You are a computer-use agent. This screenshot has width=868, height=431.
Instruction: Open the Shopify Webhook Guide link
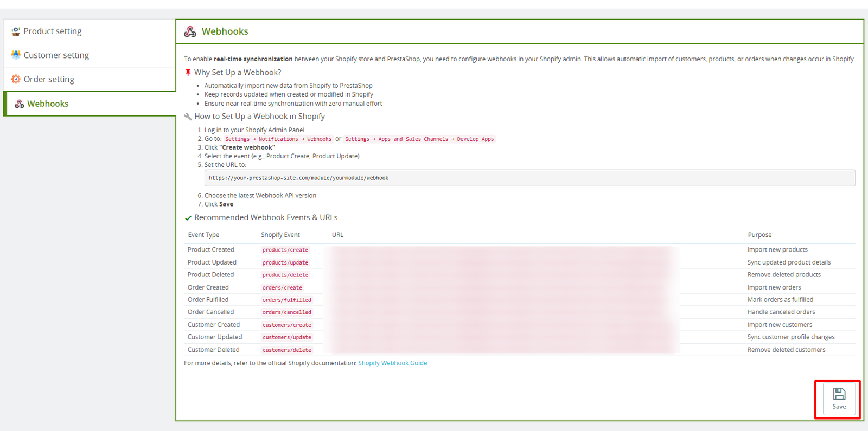[x=393, y=363]
